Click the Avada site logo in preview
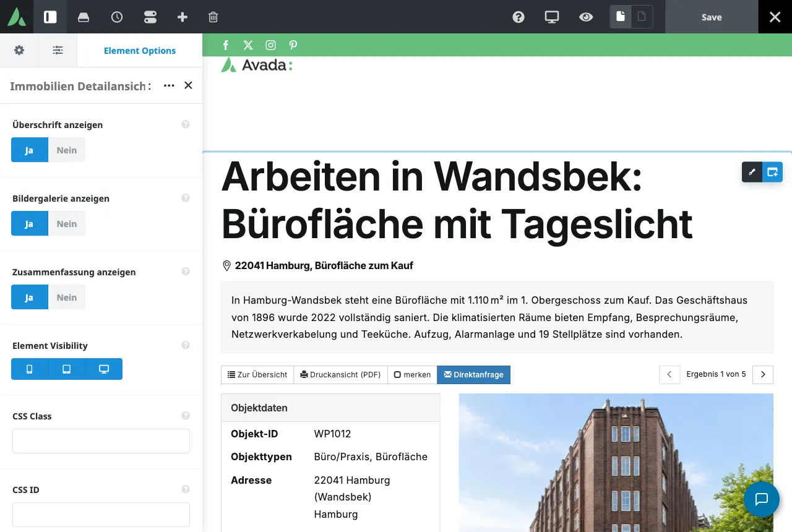The height and width of the screenshot is (532, 792). (x=257, y=65)
